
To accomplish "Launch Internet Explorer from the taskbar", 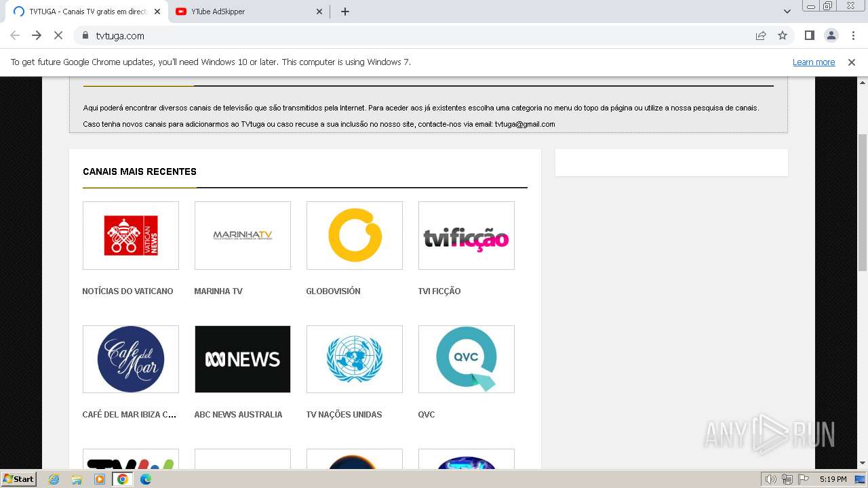I will (54, 479).
